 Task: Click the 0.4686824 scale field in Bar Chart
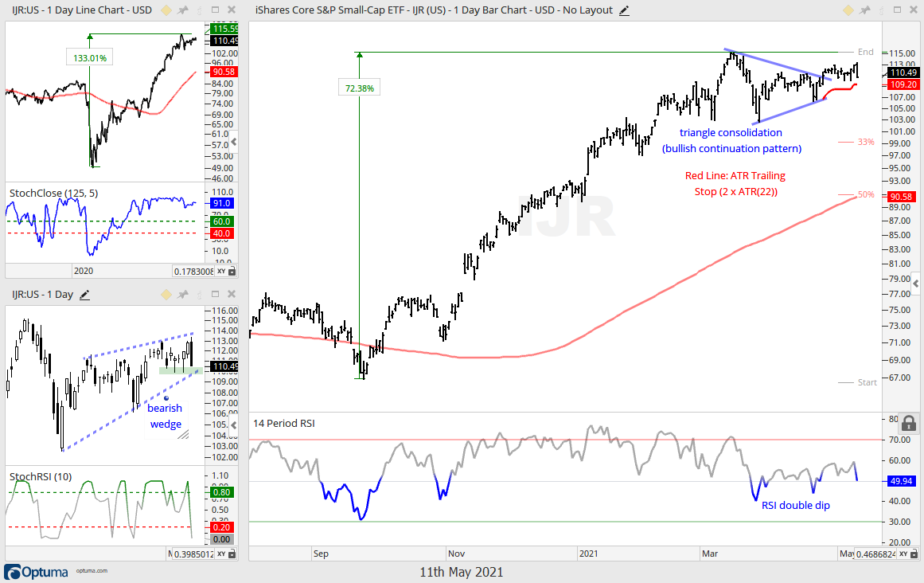875,554
